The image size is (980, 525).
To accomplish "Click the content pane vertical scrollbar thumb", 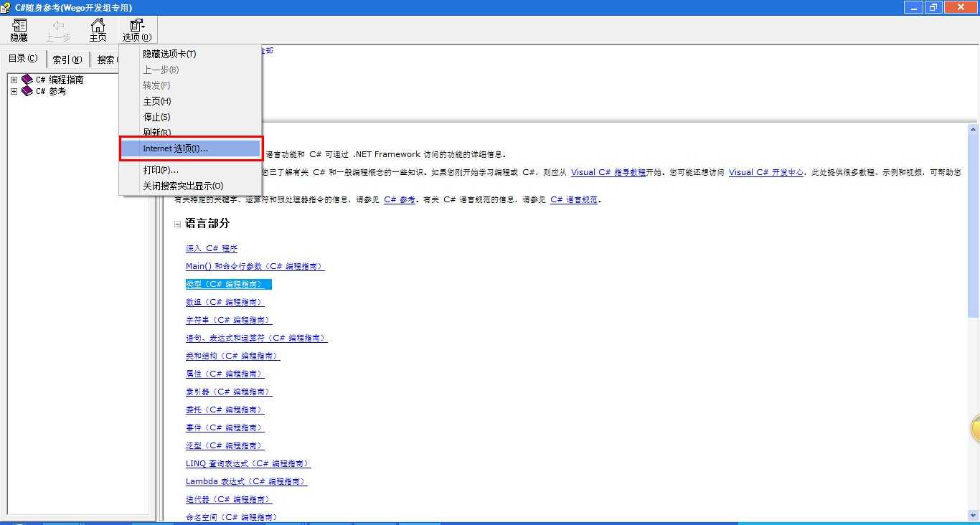I will (x=974, y=227).
